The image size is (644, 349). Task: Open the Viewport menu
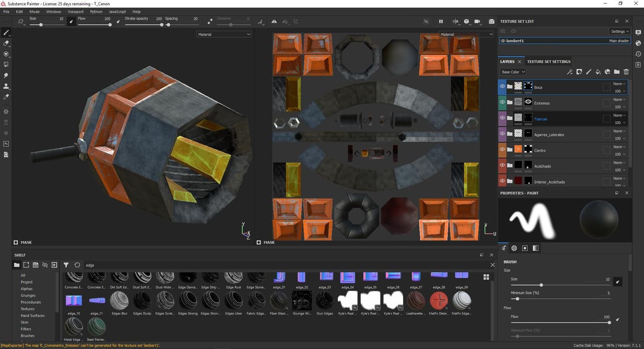click(75, 12)
